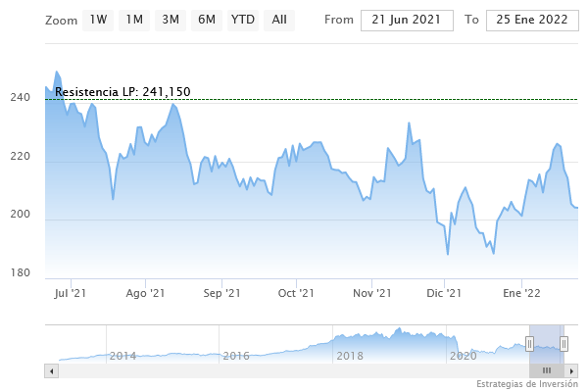The image size is (588, 392).
Task: Click 2014 in the navigator timeline
Action: click(x=122, y=356)
